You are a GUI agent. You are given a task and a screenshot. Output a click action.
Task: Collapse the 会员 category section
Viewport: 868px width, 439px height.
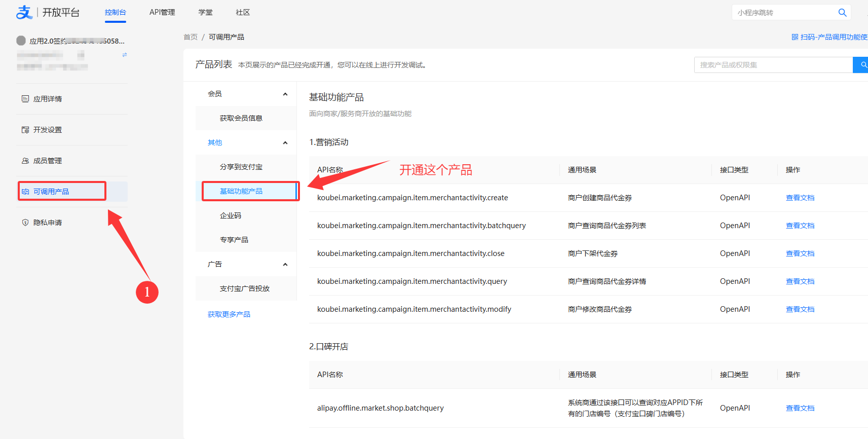[285, 94]
